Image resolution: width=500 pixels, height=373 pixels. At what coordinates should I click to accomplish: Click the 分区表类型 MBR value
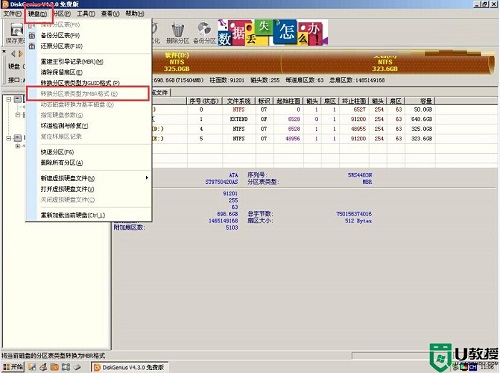tap(367, 182)
